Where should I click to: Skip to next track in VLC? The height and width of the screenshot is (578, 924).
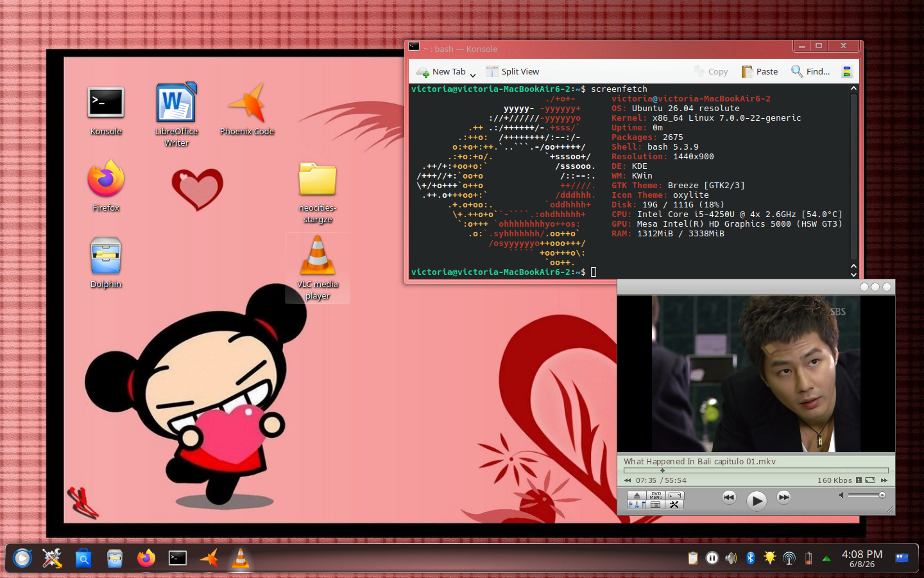pyautogui.click(x=783, y=497)
